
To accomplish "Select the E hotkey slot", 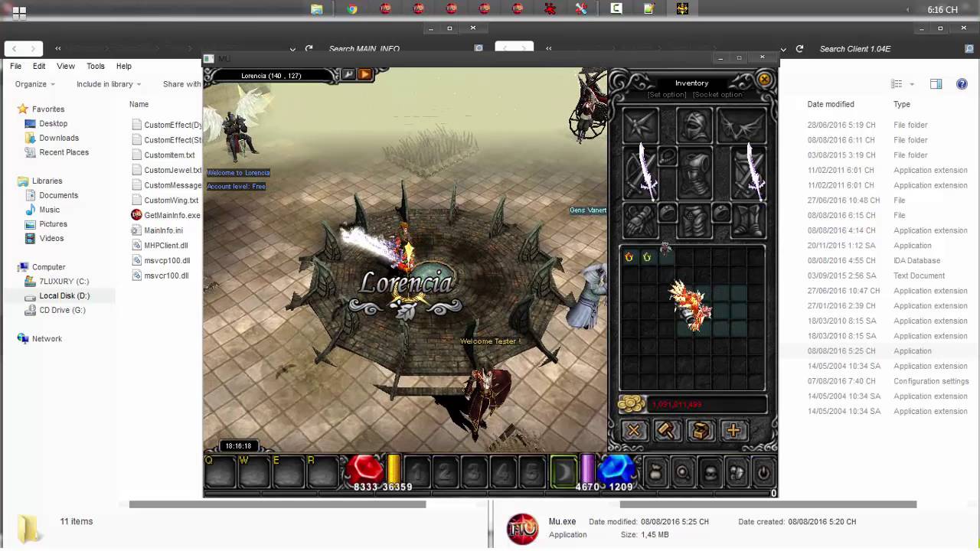I will 289,471.
